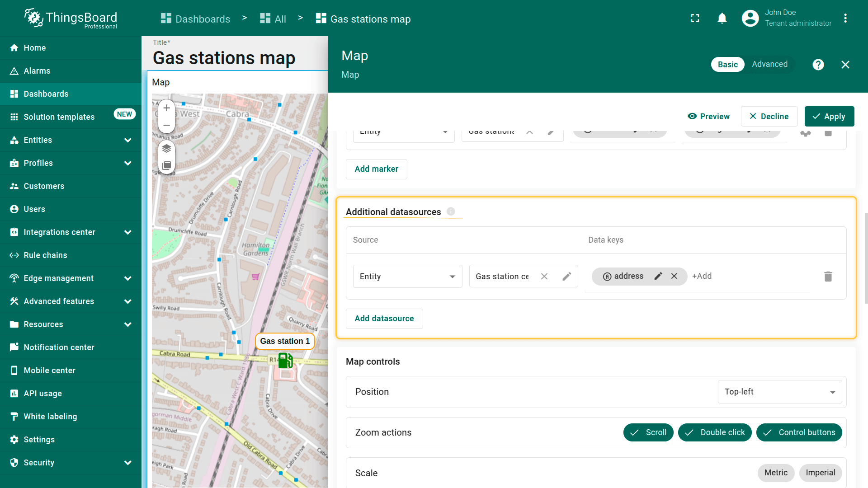Viewport: 868px width, 488px height.
Task: Zoom in on the map
Action: (166, 108)
